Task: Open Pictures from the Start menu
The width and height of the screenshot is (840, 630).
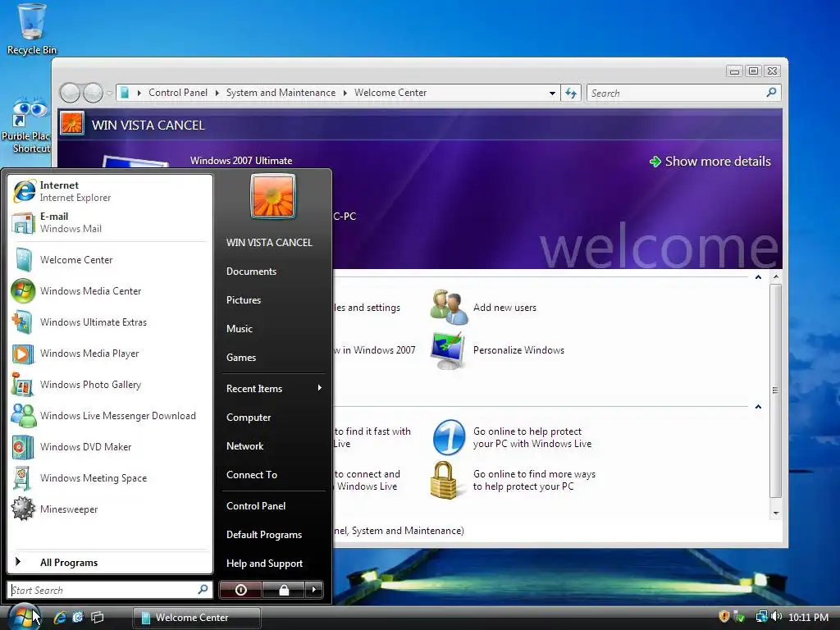Action: pyautogui.click(x=244, y=300)
